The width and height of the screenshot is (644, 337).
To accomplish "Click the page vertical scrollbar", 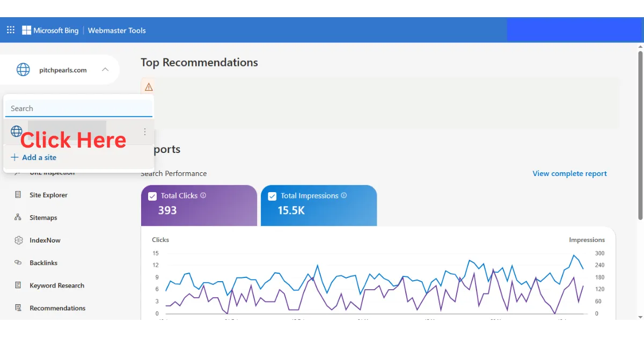I will [640, 135].
